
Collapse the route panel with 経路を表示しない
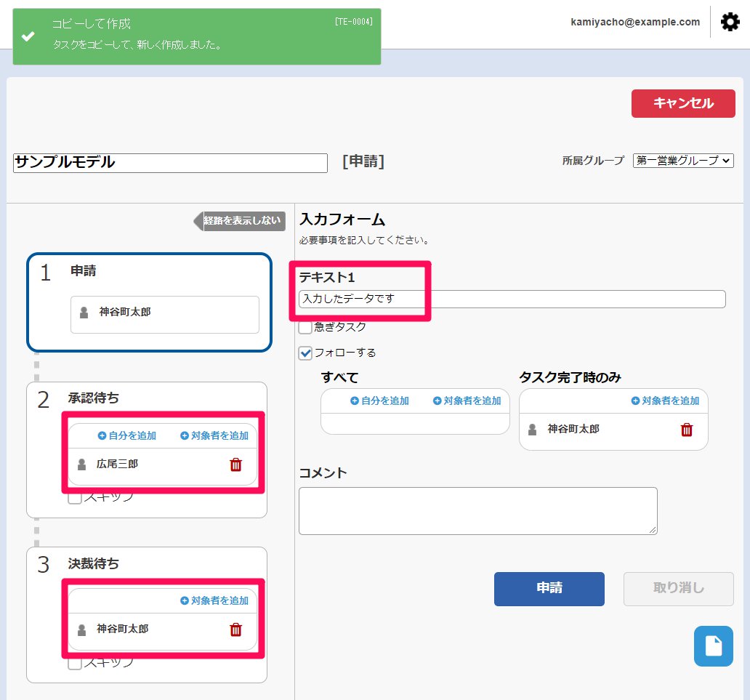click(x=240, y=221)
